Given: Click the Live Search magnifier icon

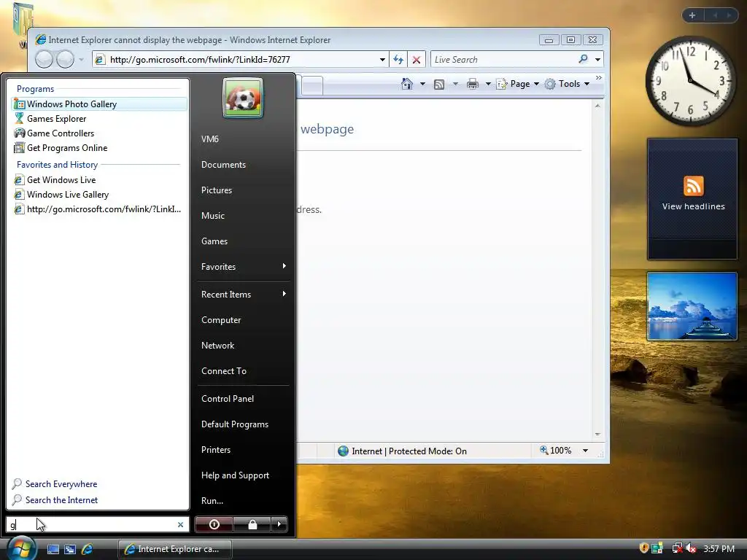Looking at the screenshot, I should coord(583,59).
